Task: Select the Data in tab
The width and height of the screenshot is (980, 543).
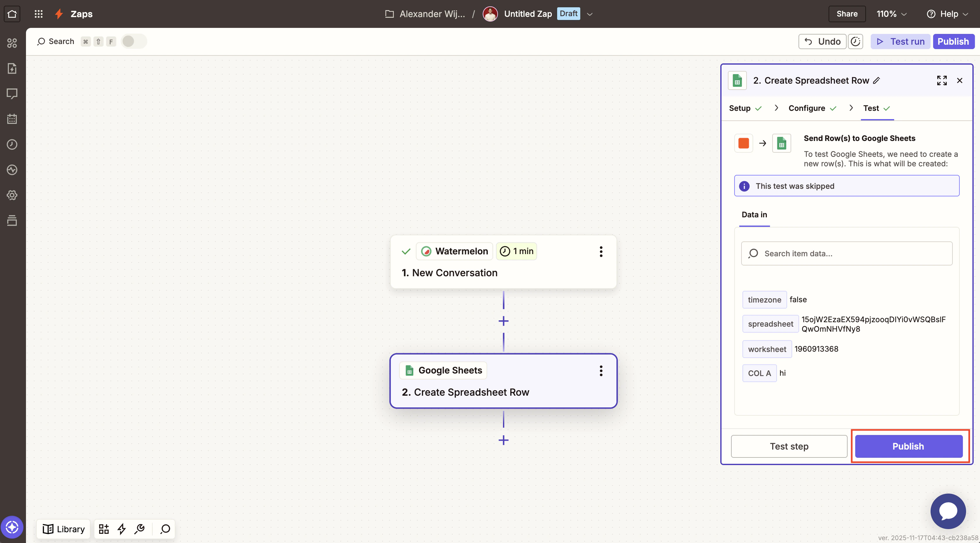Action: point(754,215)
